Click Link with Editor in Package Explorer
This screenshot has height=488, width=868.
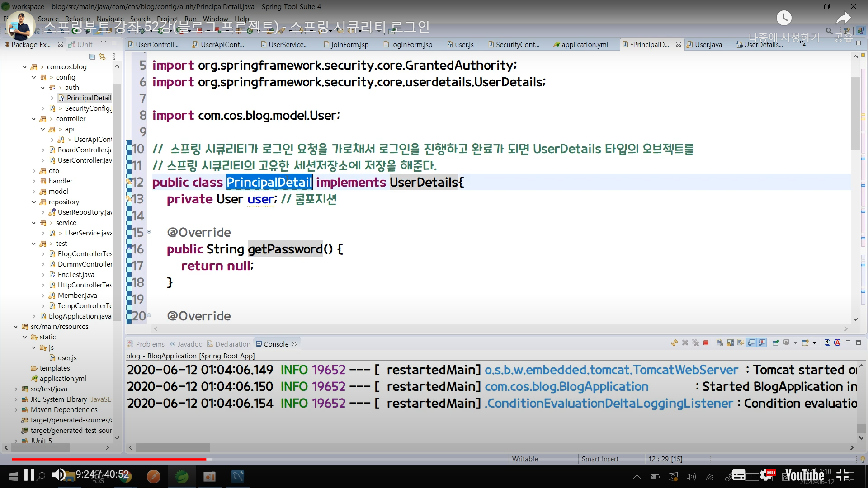[102, 57]
